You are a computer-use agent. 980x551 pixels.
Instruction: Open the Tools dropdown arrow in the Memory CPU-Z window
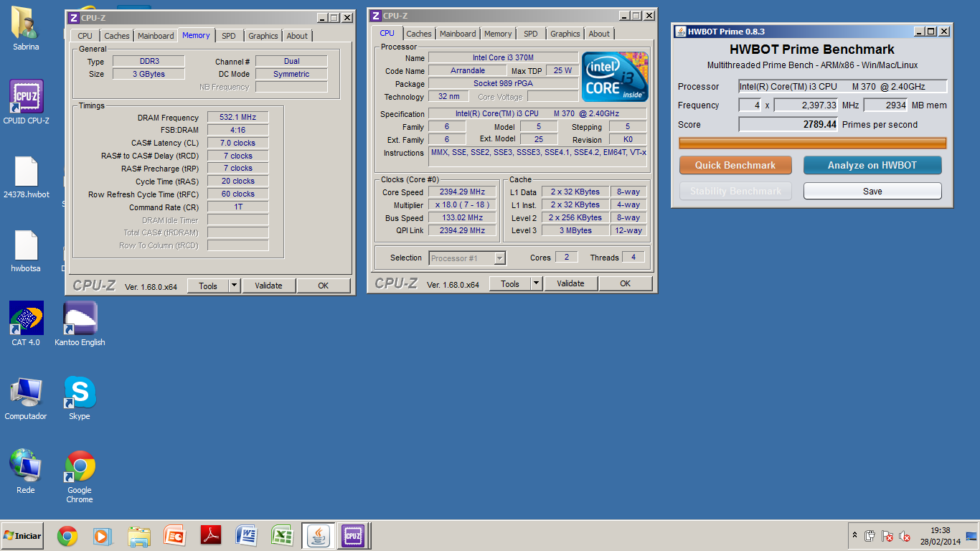click(234, 286)
